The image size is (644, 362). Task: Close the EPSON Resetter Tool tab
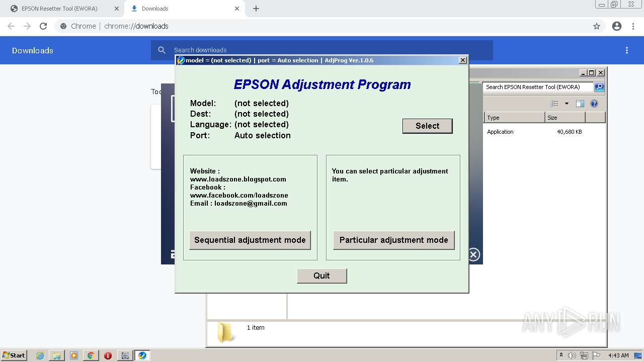tap(117, 9)
